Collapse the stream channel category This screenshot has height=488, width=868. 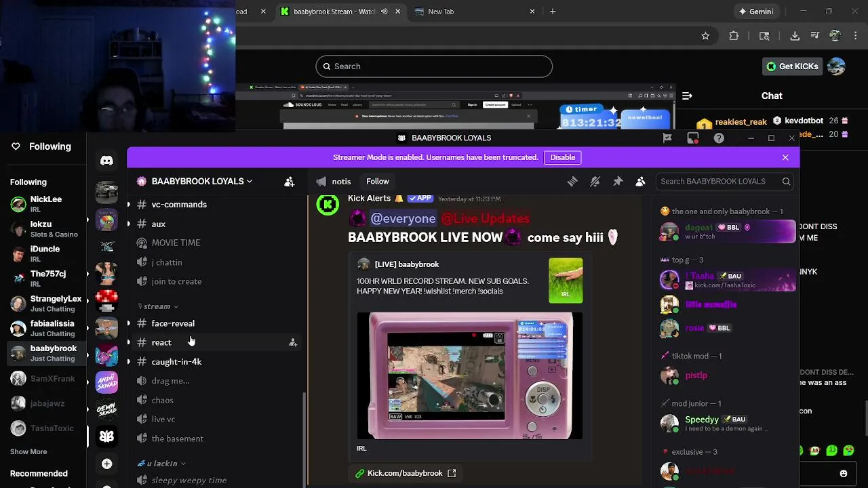point(159,306)
